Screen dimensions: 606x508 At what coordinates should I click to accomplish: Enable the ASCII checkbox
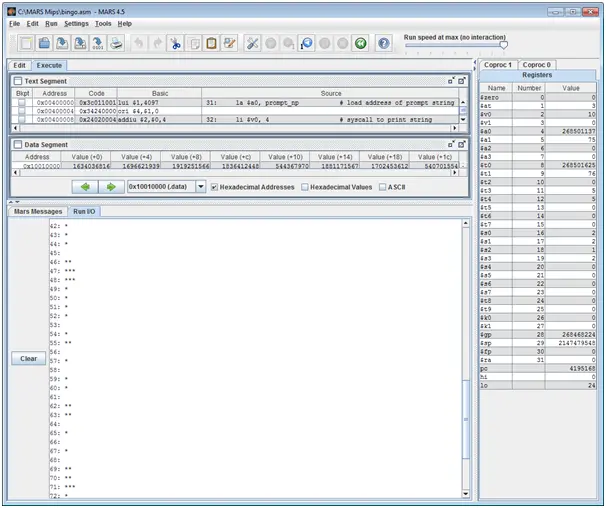[x=383, y=187]
